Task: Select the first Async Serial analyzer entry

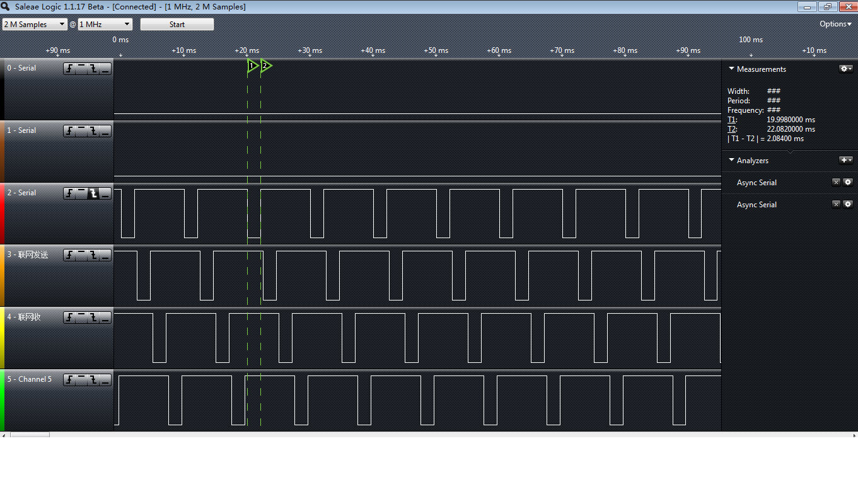Action: (x=757, y=183)
